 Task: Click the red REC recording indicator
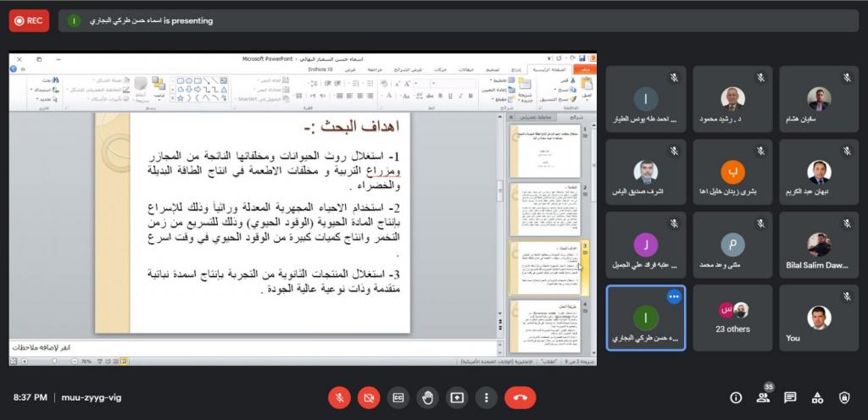click(x=29, y=20)
